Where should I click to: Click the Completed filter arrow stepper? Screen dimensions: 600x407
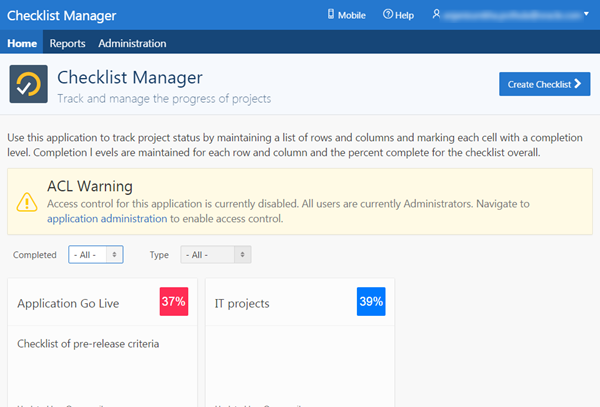(114, 255)
